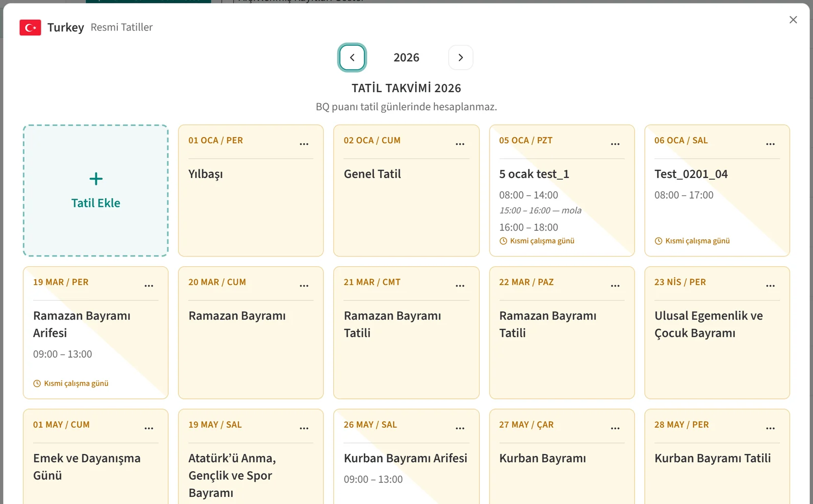The width and height of the screenshot is (813, 504).
Task: Go to next year with right chevron
Action: coord(460,57)
